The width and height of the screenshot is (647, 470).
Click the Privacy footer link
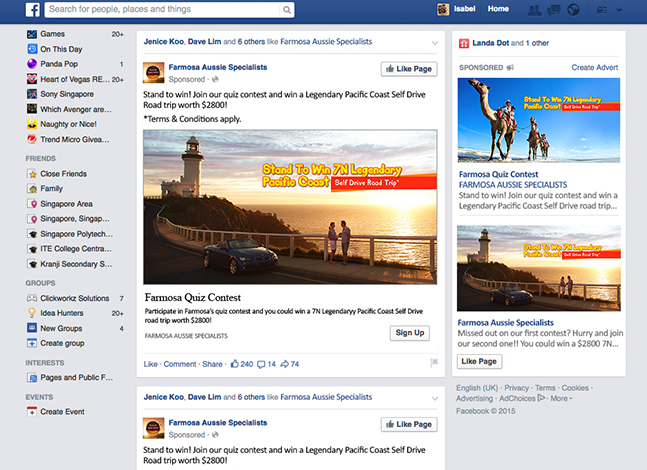(x=516, y=388)
